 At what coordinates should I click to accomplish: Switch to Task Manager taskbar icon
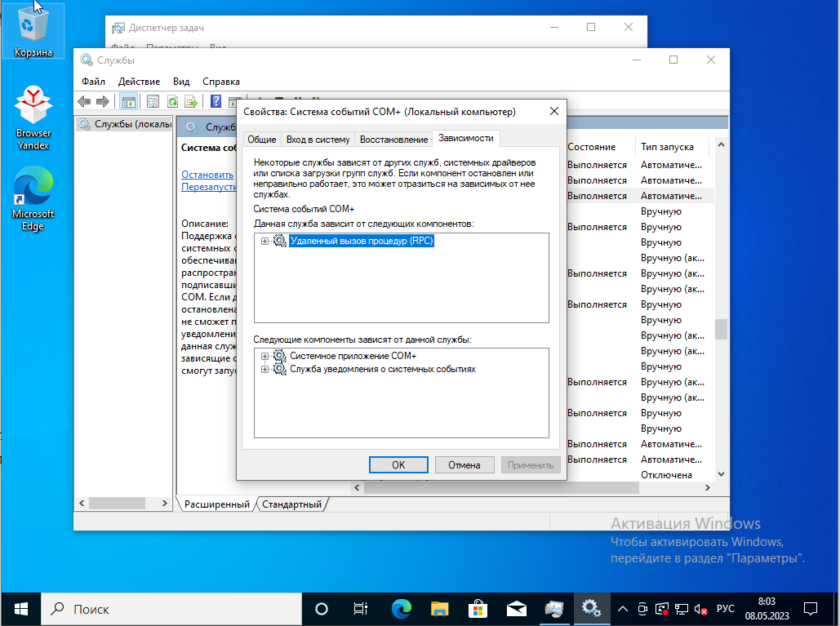coord(554,609)
